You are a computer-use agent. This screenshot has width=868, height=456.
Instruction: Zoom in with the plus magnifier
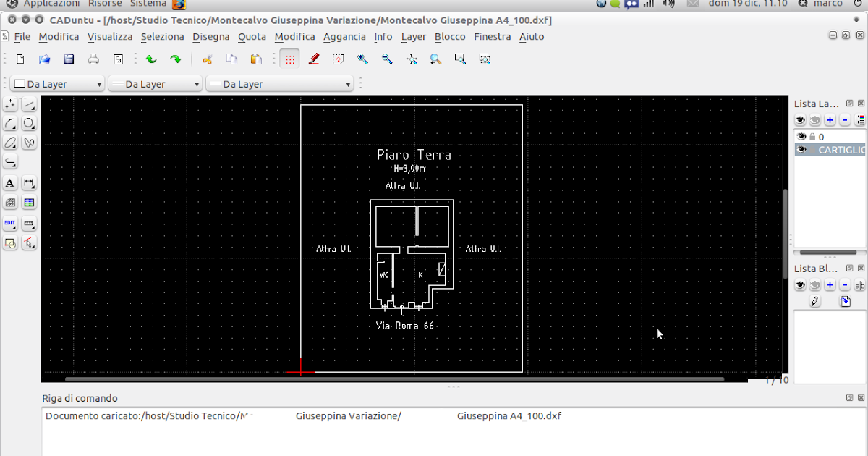point(362,59)
